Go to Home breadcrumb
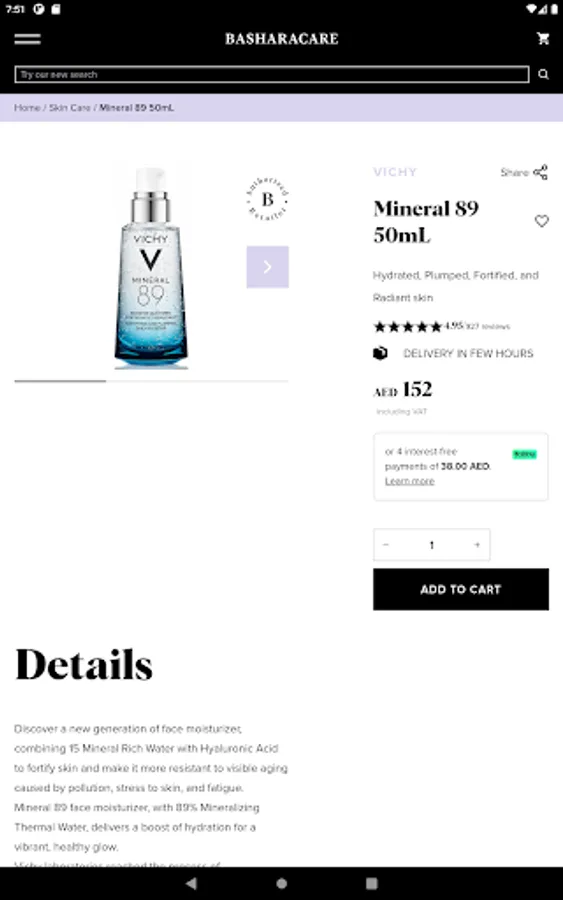Image resolution: width=563 pixels, height=900 pixels. (27, 108)
